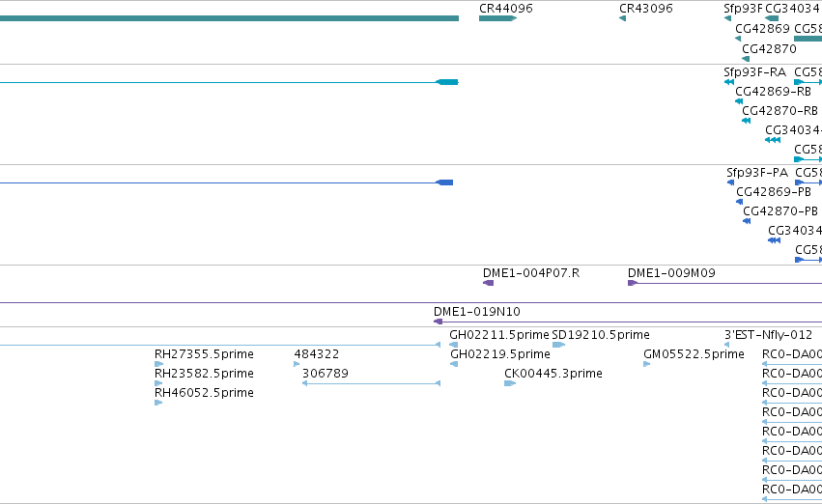Open the CG42870-RB transcript
The width and height of the screenshot is (822, 504).
[x=746, y=121]
